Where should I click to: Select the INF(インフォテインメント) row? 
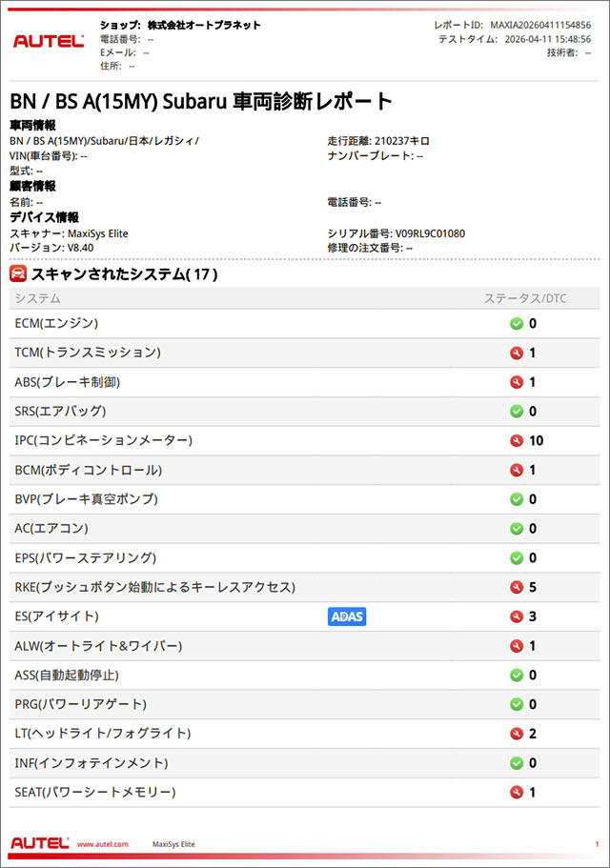pos(304,763)
